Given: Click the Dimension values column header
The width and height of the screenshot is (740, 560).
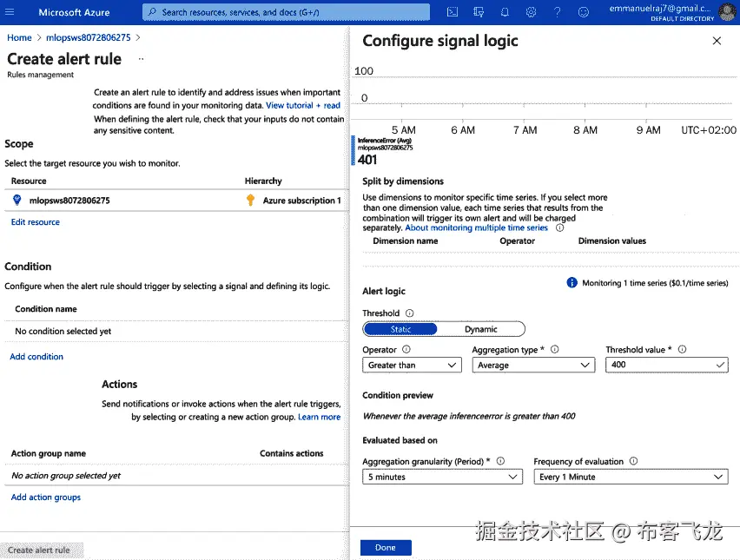Looking at the screenshot, I should (x=612, y=241).
